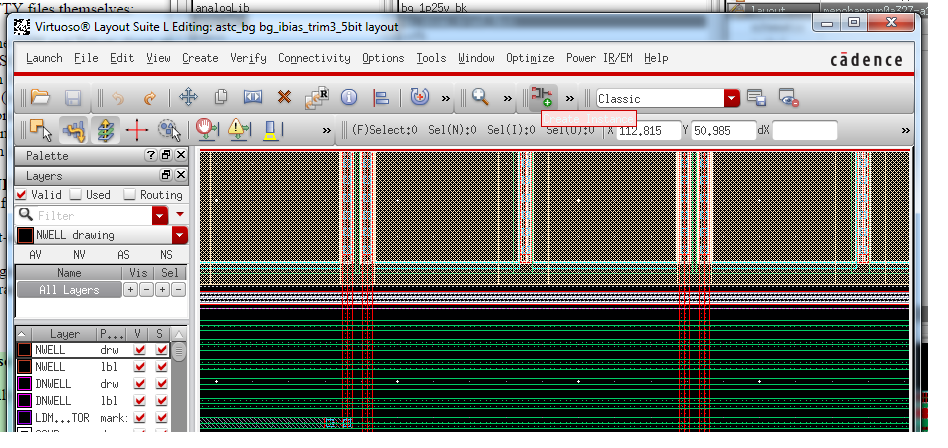Screen dimensions: 948x448
Task: Click the AV all-visible button
Action: (x=35, y=255)
